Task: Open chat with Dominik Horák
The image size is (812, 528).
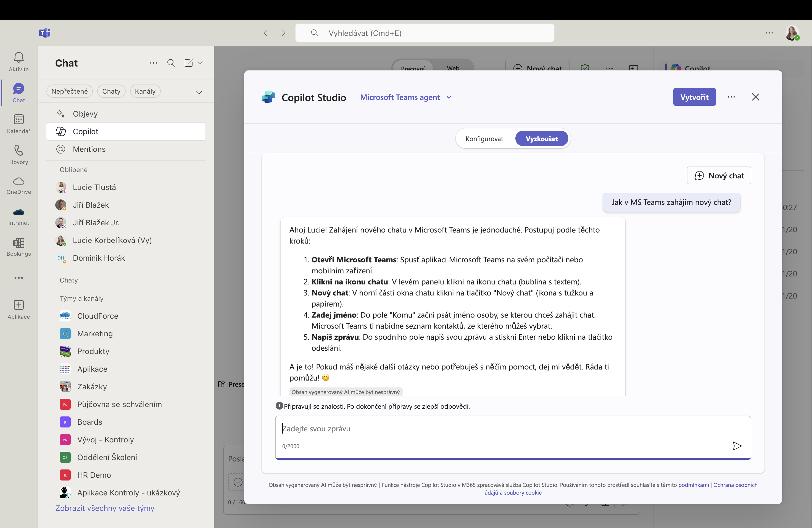Action: click(126, 258)
